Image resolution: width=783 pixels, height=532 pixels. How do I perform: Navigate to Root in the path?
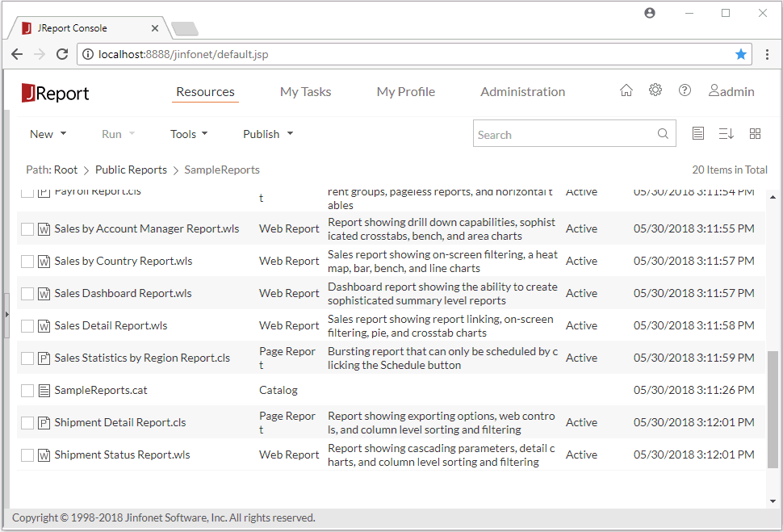point(65,170)
